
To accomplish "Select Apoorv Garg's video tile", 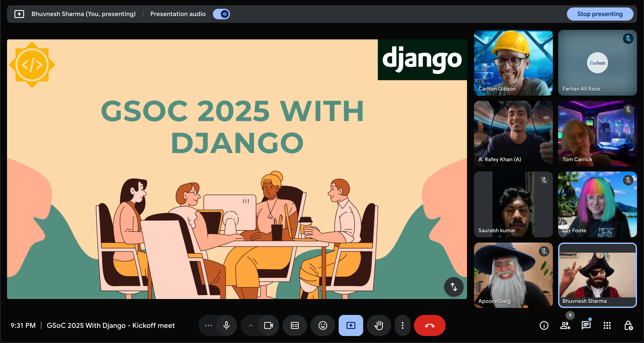I will (x=513, y=275).
